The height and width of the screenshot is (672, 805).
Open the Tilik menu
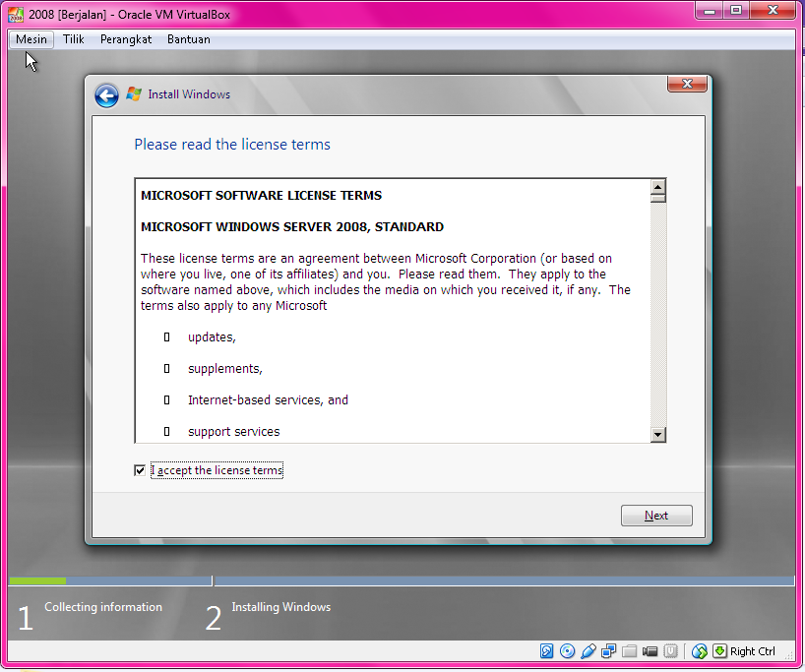click(74, 39)
